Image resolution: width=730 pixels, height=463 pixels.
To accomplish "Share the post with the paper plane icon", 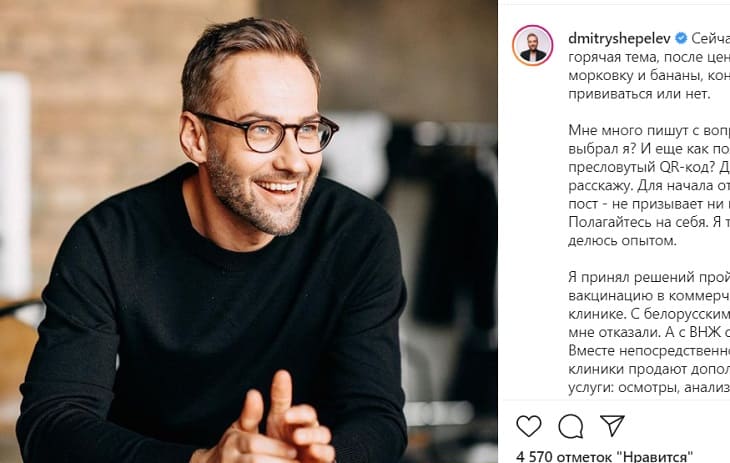I will click(x=612, y=425).
